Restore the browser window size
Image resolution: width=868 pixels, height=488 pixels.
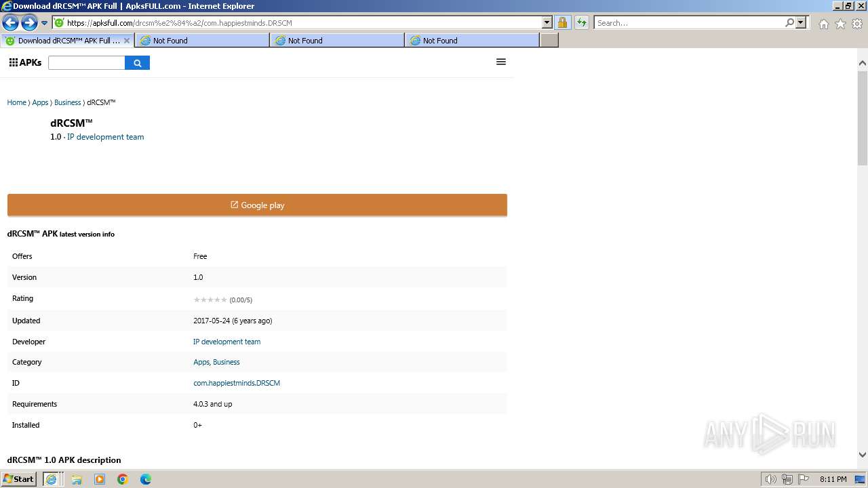[x=848, y=5]
